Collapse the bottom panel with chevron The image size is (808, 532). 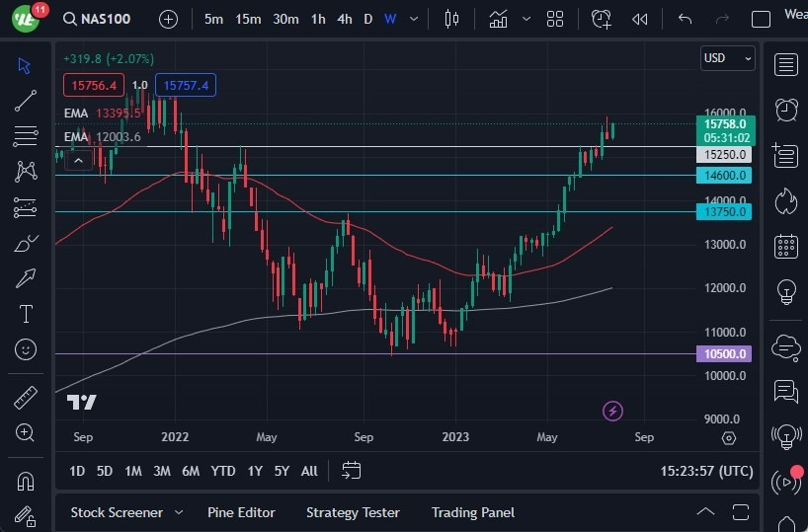[705, 511]
